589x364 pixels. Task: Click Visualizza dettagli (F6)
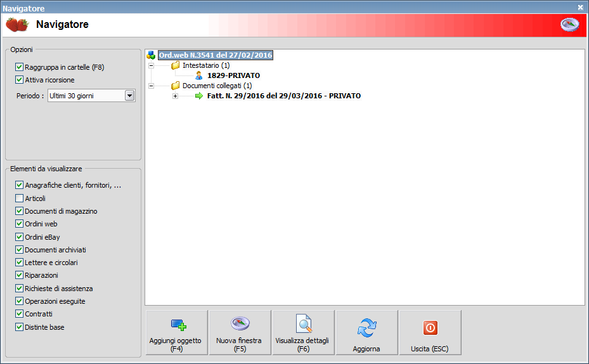(x=303, y=332)
